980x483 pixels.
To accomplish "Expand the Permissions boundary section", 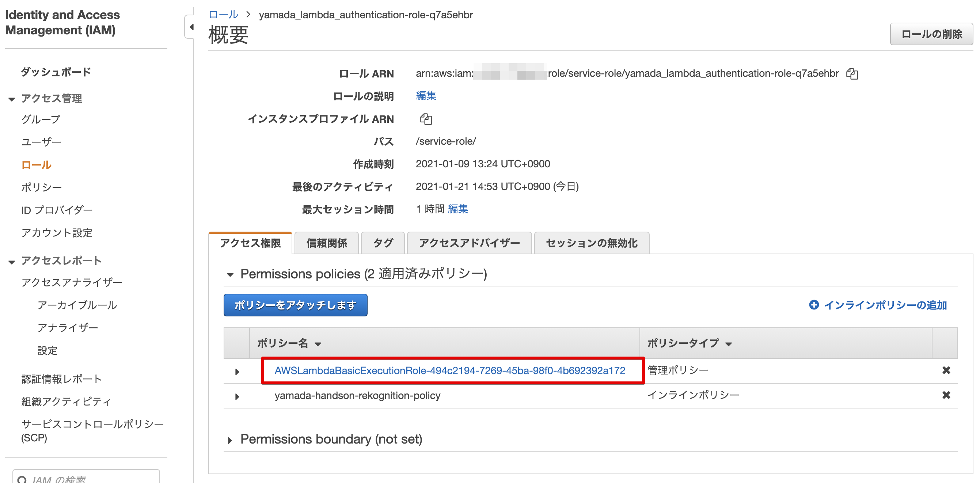I will click(x=230, y=440).
